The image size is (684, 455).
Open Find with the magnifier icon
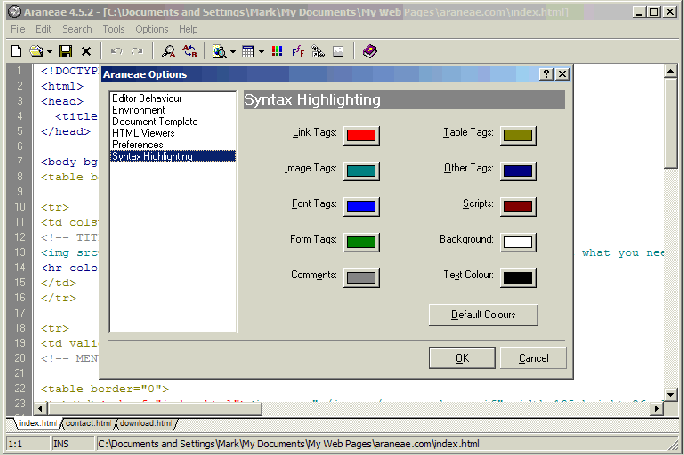(168, 51)
